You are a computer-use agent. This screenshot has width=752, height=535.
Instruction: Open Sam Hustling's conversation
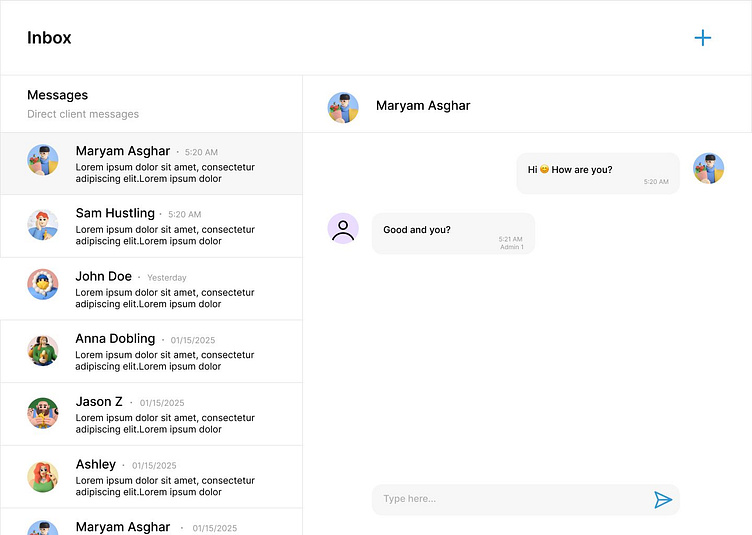(151, 226)
